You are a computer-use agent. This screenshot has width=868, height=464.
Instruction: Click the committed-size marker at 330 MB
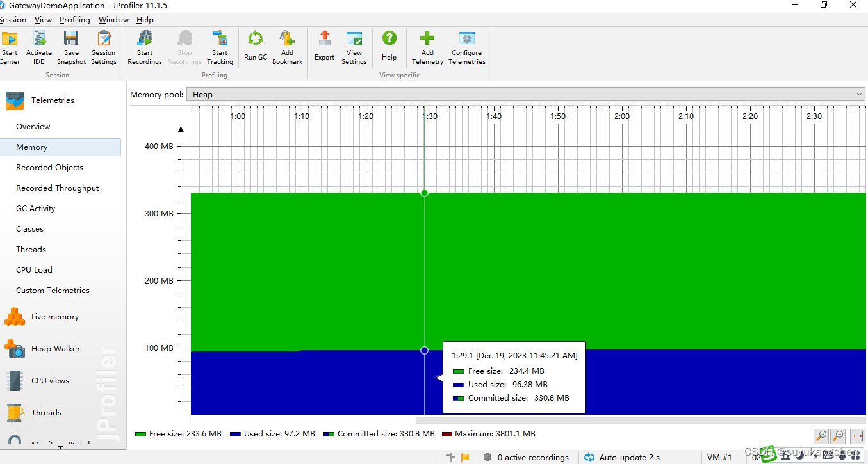point(424,193)
